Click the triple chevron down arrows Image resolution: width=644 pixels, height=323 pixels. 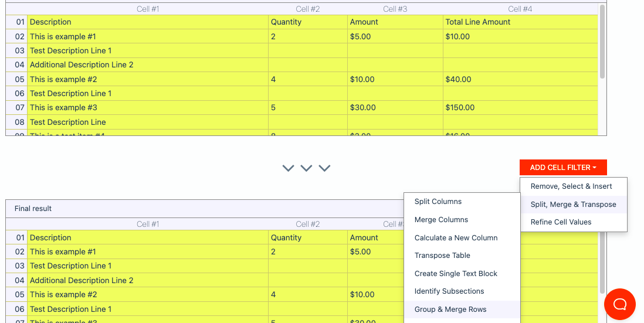306,168
